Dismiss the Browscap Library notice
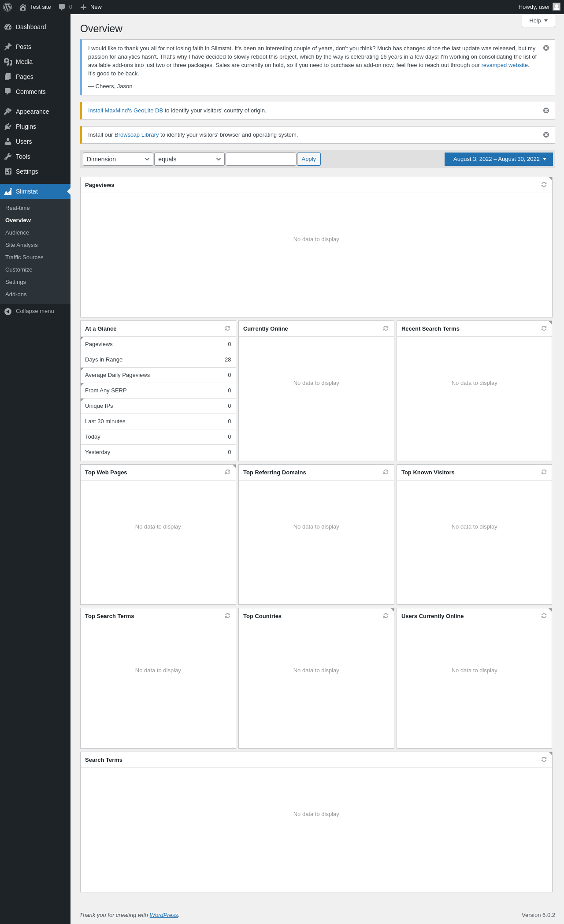The image size is (564, 924). point(546,135)
